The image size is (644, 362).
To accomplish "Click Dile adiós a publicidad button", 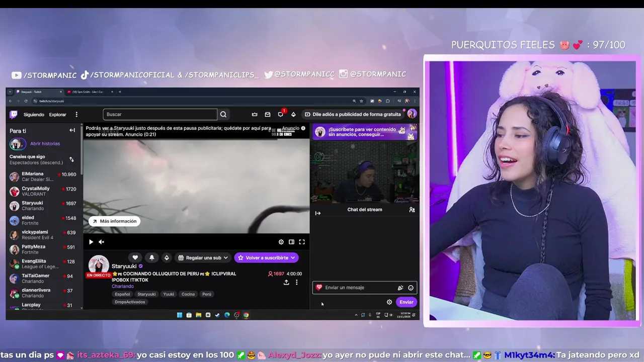I will (353, 115).
